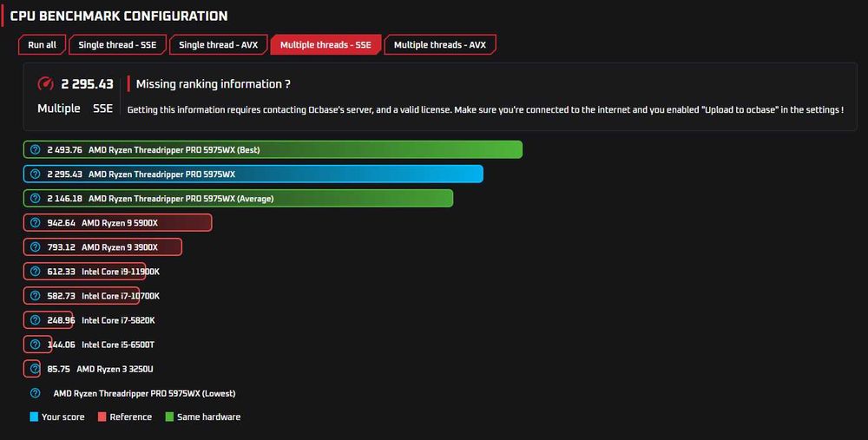Click 'Intel Core i5-6500T' label text
This screenshot has width=868, height=440.
click(118, 345)
